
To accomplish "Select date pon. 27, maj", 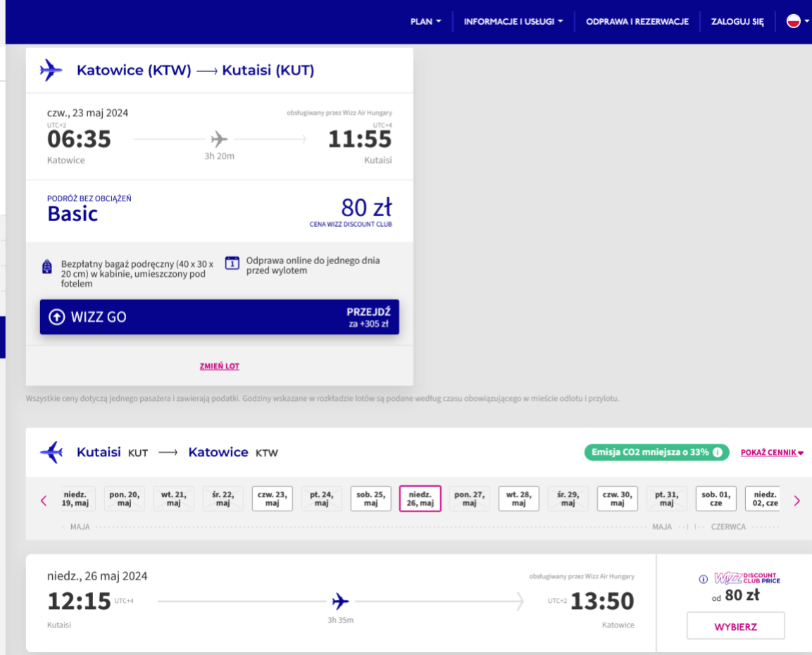I will pos(470,499).
